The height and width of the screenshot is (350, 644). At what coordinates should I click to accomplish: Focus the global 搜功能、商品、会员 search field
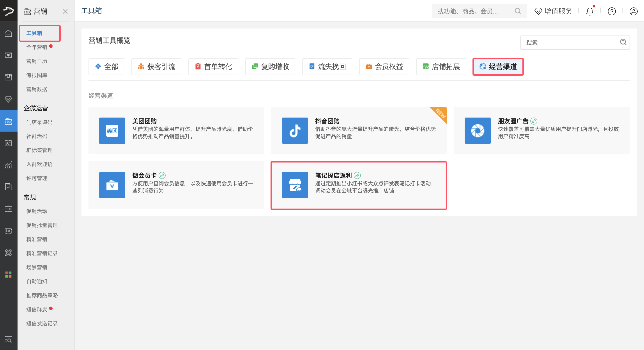479,11
